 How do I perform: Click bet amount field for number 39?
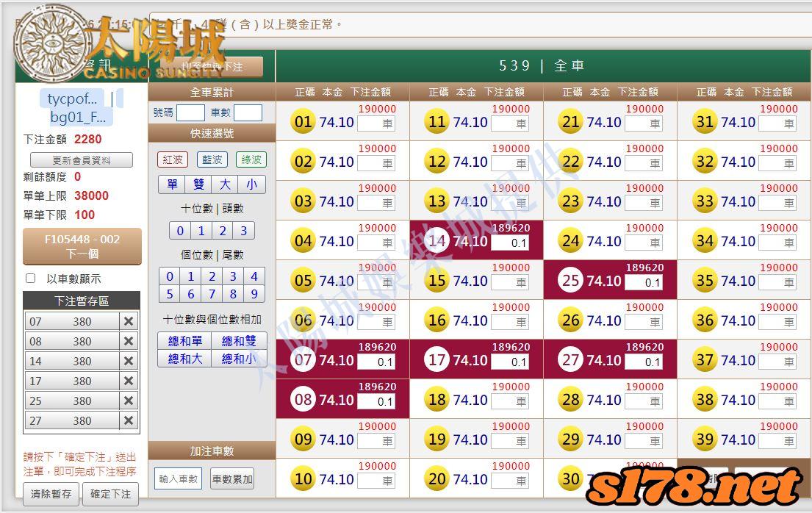(777, 441)
